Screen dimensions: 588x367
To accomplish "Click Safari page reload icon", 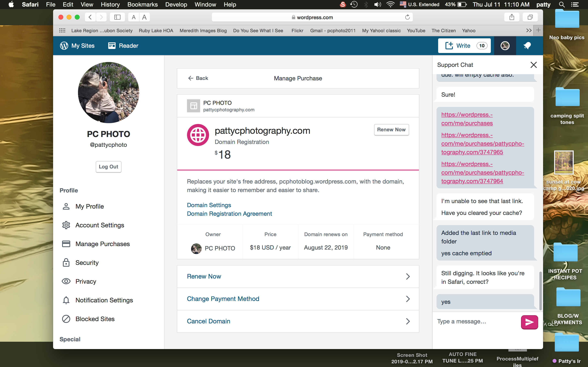I will click(407, 17).
